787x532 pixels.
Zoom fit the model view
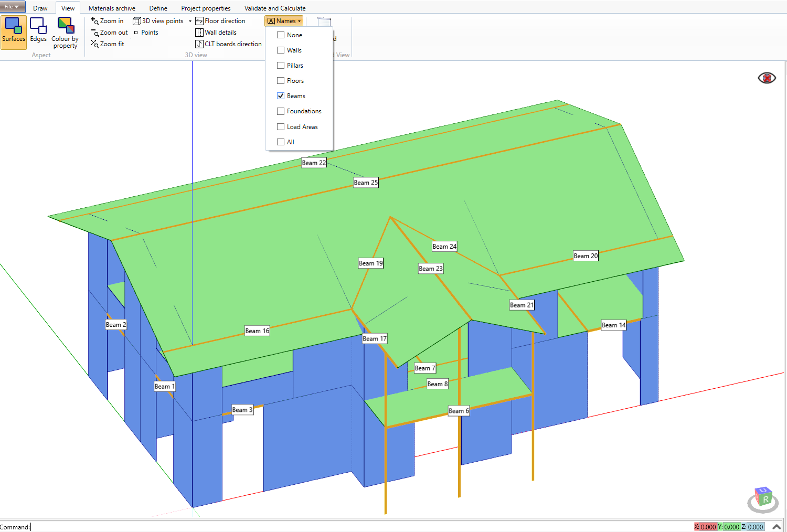point(108,44)
